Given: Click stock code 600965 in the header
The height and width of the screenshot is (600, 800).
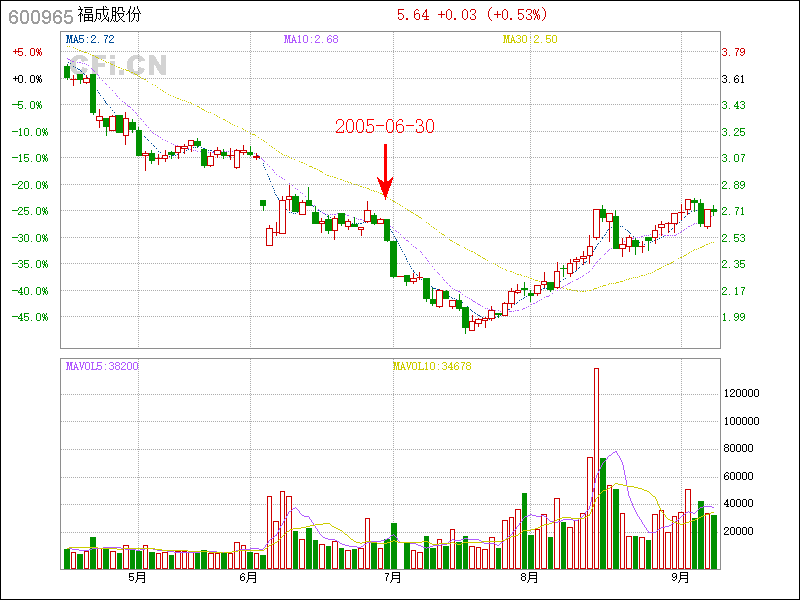Looking at the screenshot, I should point(40,16).
